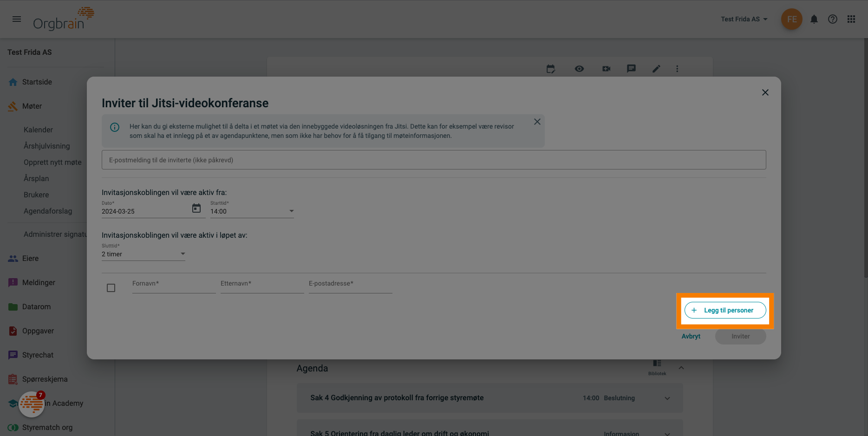Open Kalender in the sidebar
Screen dimensions: 868x436
point(38,130)
